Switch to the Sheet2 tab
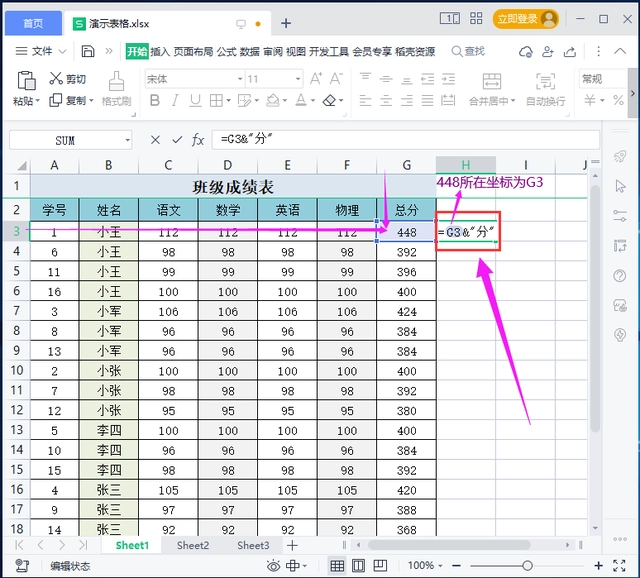 (x=193, y=546)
